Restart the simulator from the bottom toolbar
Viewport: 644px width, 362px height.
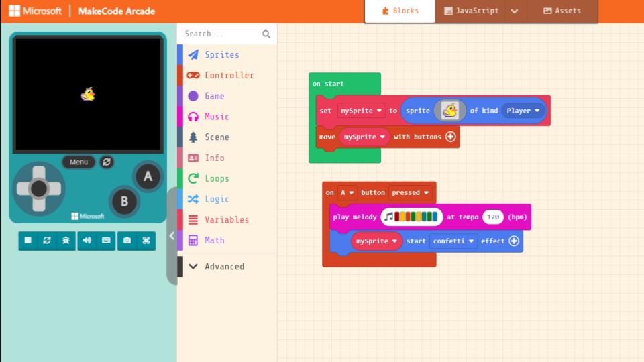(x=47, y=241)
